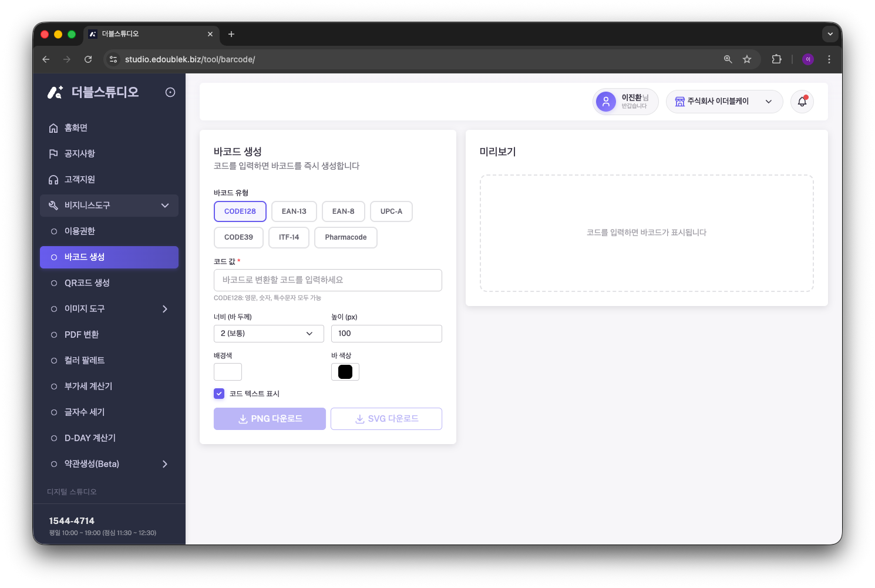Open the PDF 변환 sidebar item
This screenshot has height=588, width=875.
[x=109, y=335]
